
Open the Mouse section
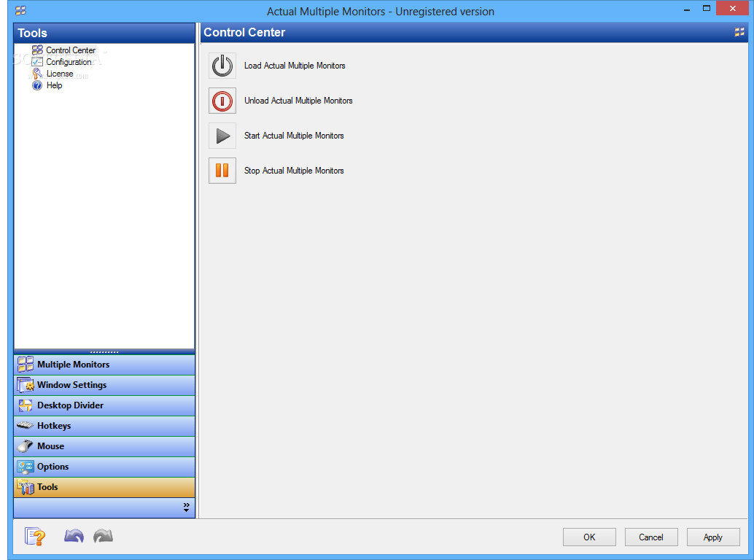pos(104,446)
